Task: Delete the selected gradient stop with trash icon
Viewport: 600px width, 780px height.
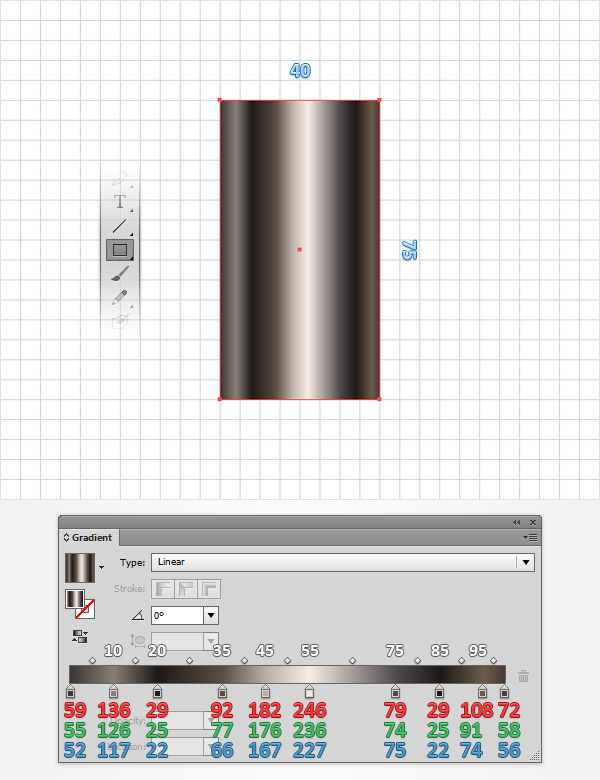Action: [x=523, y=676]
